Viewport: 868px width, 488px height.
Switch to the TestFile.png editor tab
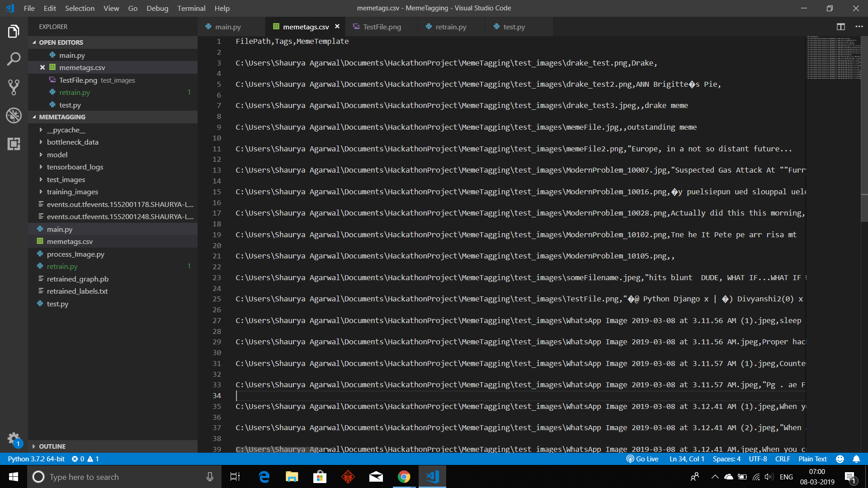coord(382,27)
